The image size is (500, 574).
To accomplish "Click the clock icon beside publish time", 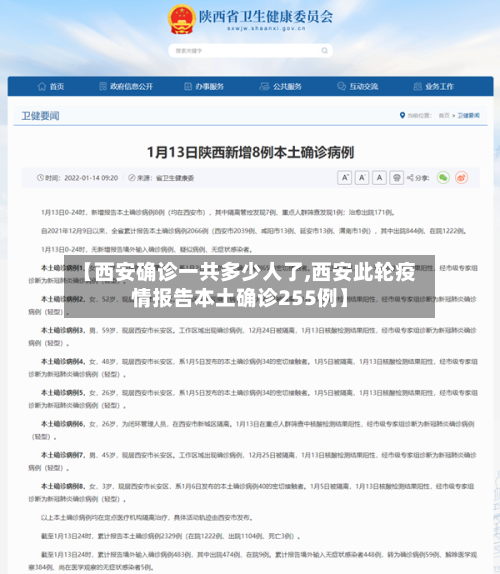I will coord(40,178).
